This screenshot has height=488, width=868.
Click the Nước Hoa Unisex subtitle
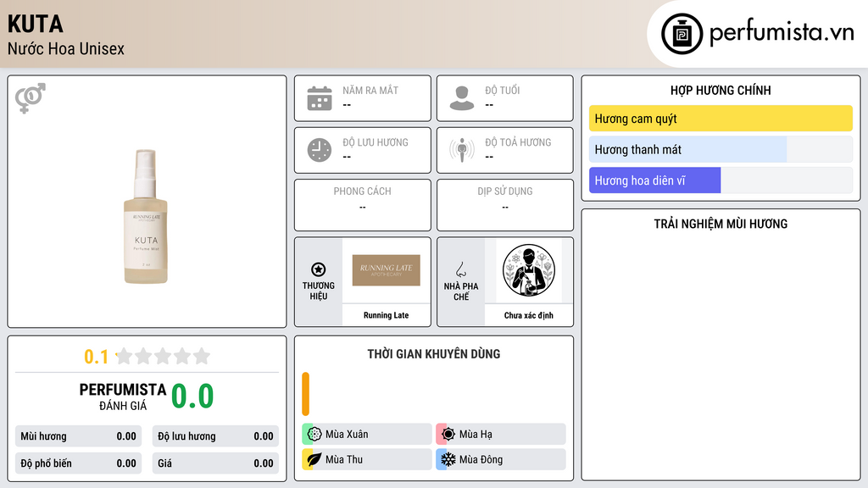pyautogui.click(x=66, y=48)
